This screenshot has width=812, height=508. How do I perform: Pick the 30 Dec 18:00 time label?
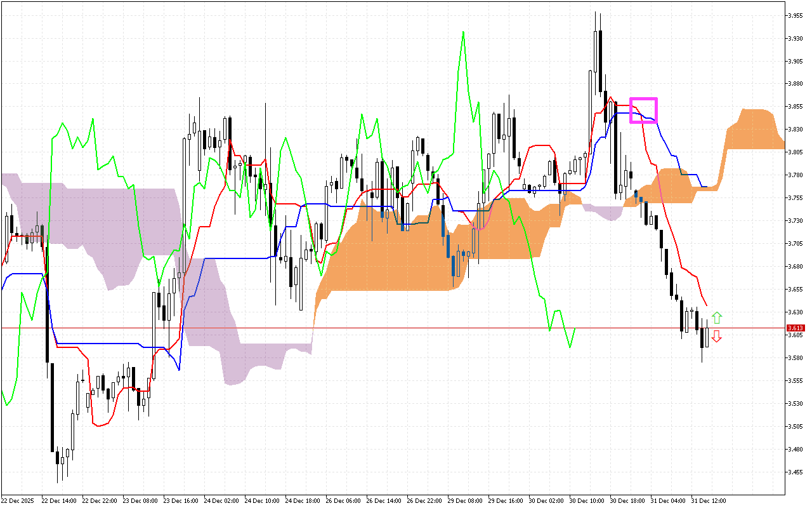[x=627, y=500]
